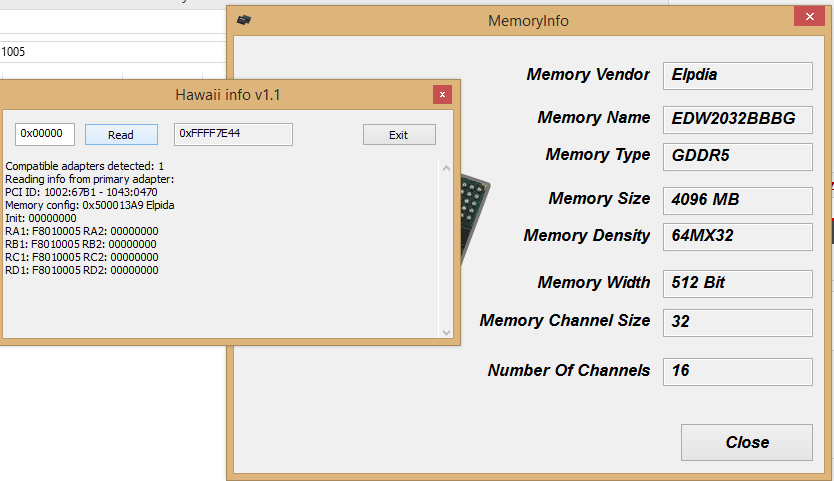Click the Read button in Hawaii info

click(121, 135)
